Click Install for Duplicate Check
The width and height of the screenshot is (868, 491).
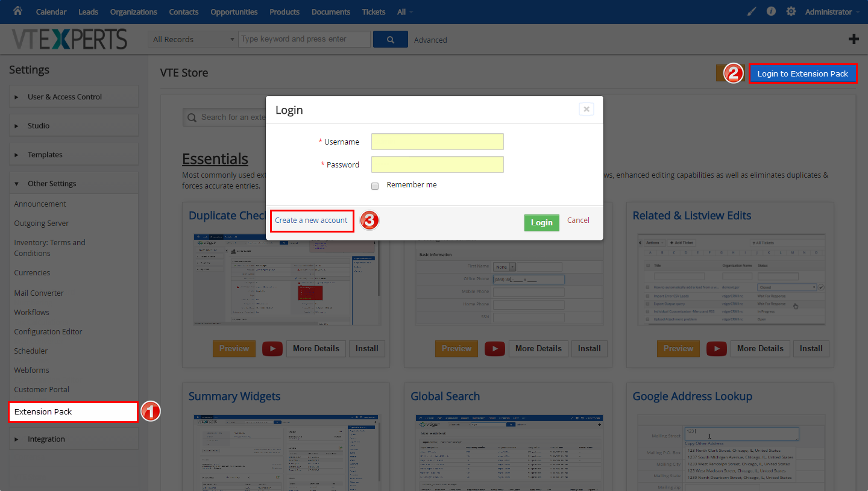point(366,348)
